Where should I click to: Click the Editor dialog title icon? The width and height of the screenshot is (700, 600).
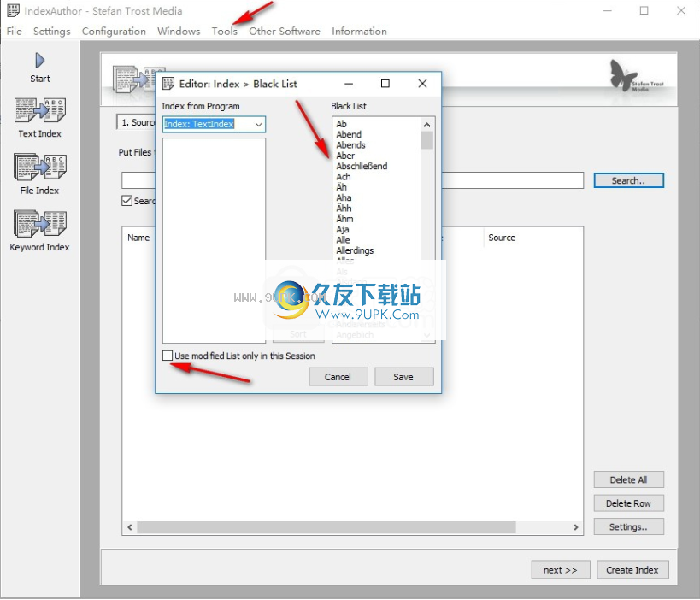[168, 84]
